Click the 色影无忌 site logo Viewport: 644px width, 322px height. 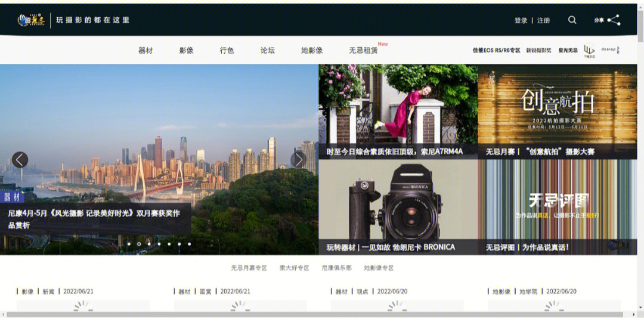click(31, 20)
